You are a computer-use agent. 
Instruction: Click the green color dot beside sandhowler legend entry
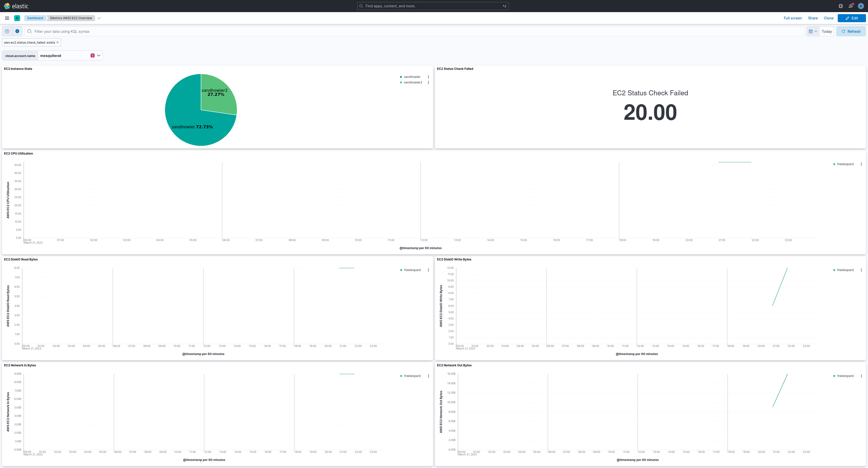[401, 77]
